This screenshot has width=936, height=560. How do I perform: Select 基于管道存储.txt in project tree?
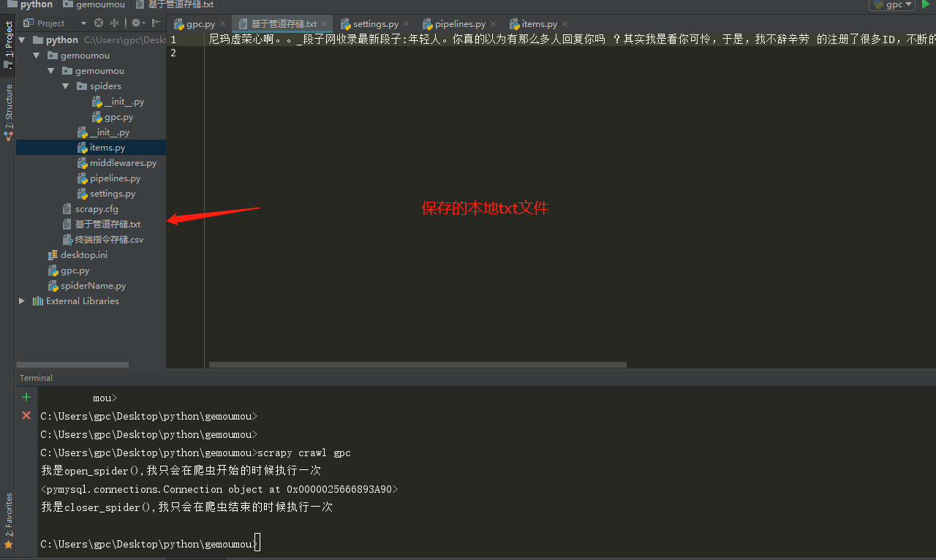pos(102,224)
